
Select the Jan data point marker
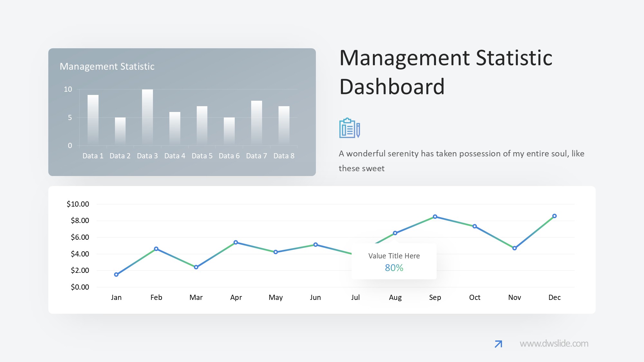tap(116, 274)
